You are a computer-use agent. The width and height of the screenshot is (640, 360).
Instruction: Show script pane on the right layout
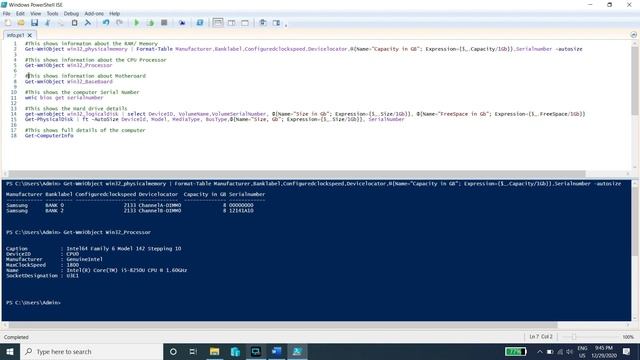tap(231, 23)
